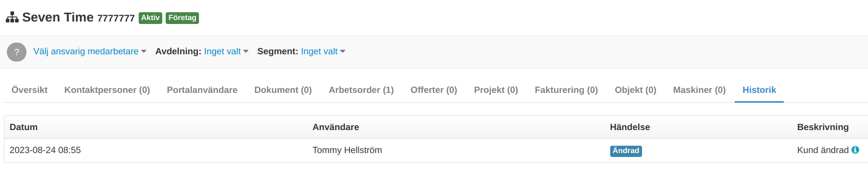Expand the Avdelning Inget valt dropdown

pos(226,51)
